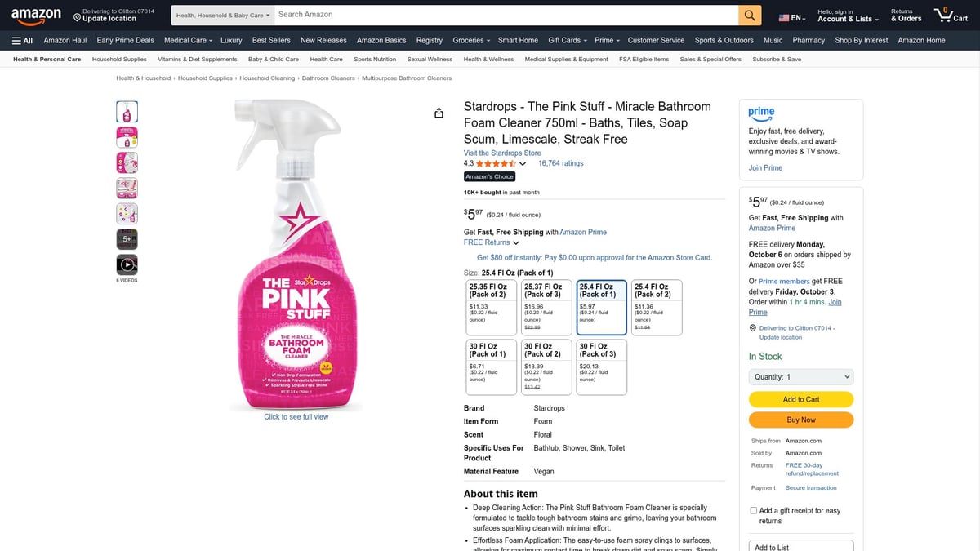This screenshot has width=980, height=551.
Task: Select the 30 Fl Oz Pack of 1 size
Action: pyautogui.click(x=491, y=367)
